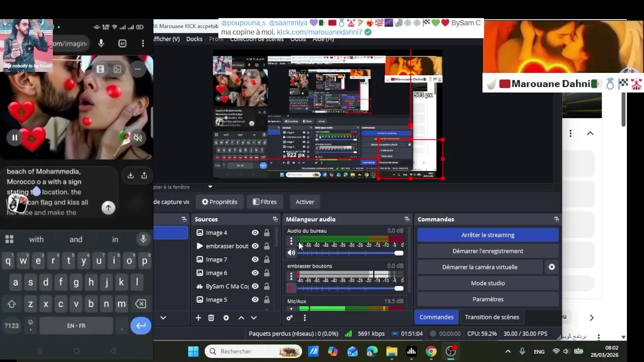The height and width of the screenshot is (362, 644).
Task: Move selected source down
Action: coord(254,318)
